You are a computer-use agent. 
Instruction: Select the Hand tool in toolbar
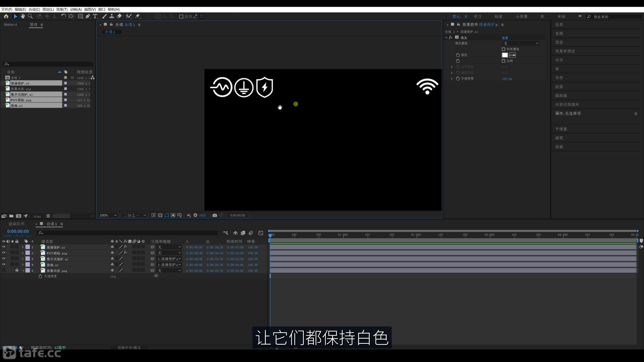[23, 16]
